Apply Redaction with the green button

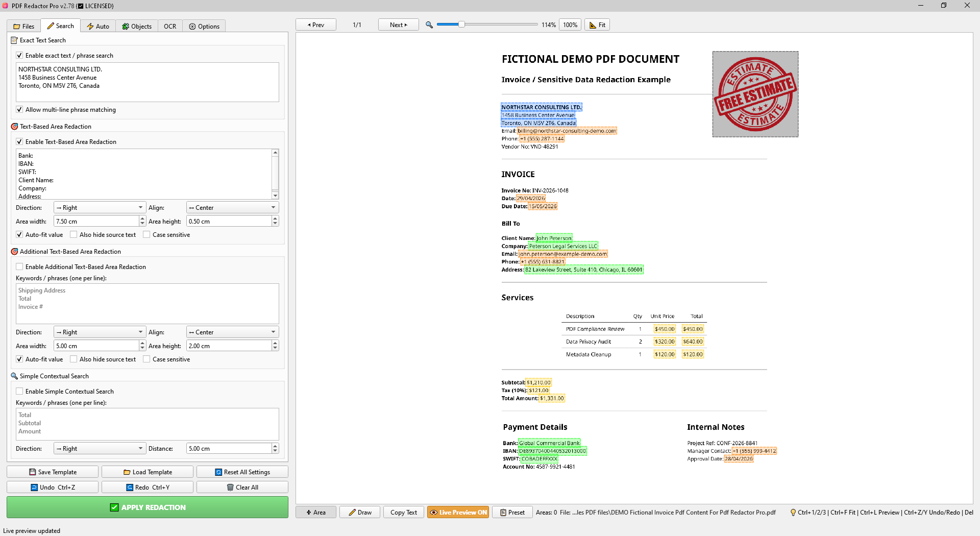click(148, 507)
